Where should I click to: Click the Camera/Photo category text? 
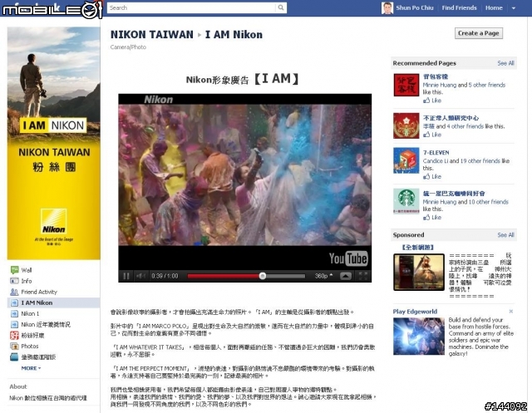[128, 47]
